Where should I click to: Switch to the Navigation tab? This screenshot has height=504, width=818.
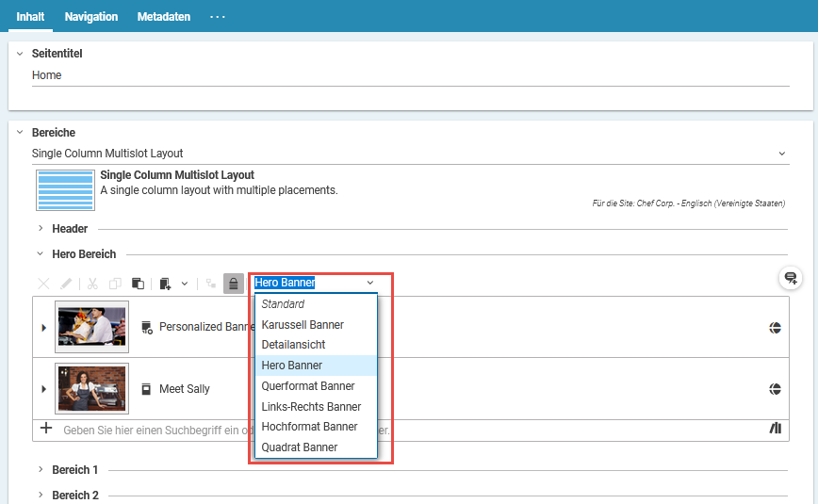click(x=91, y=17)
